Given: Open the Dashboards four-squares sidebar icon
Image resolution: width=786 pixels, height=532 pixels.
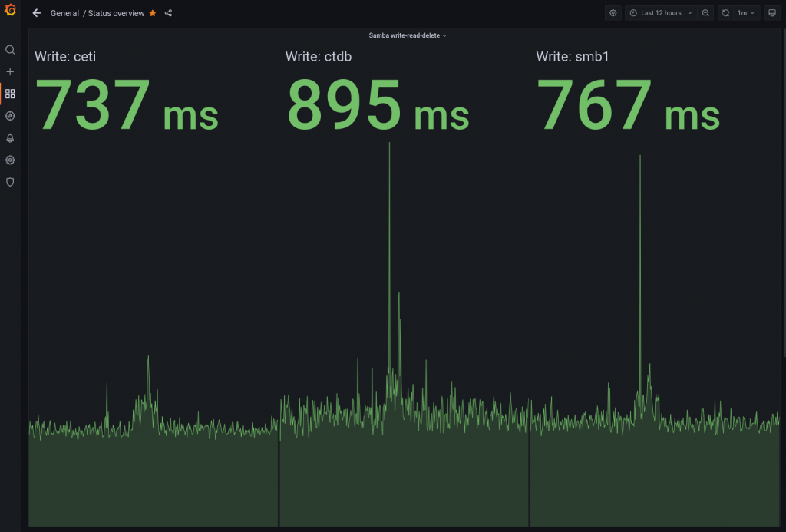Looking at the screenshot, I should pos(10,94).
